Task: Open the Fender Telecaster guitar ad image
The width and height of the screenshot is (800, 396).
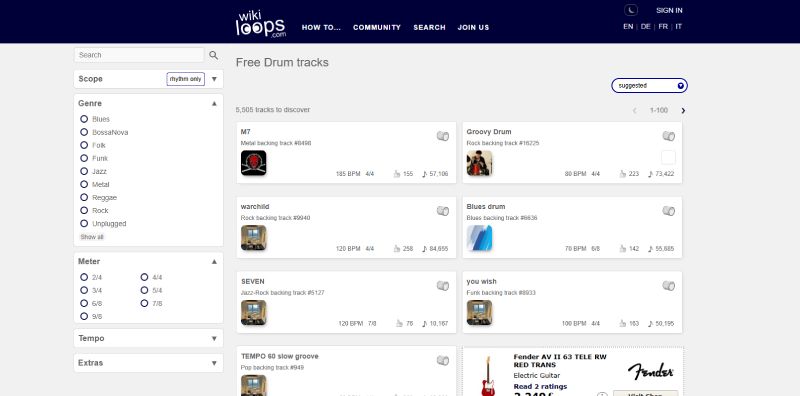Action: pos(488,376)
